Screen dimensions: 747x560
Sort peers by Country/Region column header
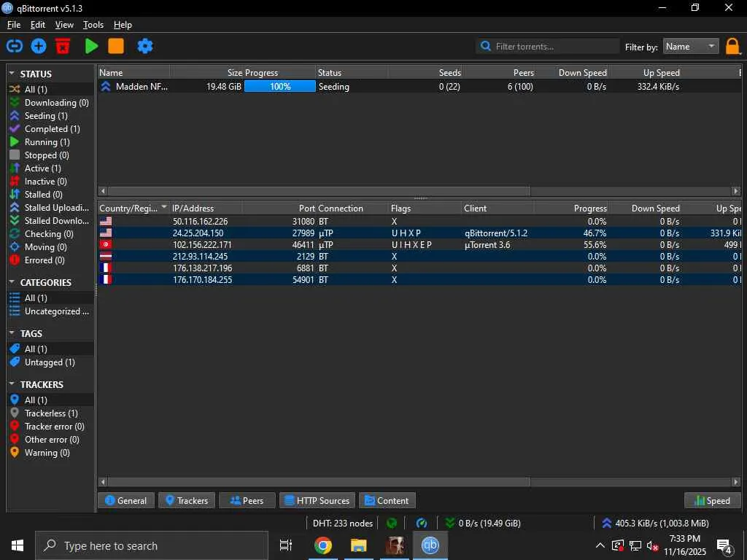pyautogui.click(x=133, y=208)
